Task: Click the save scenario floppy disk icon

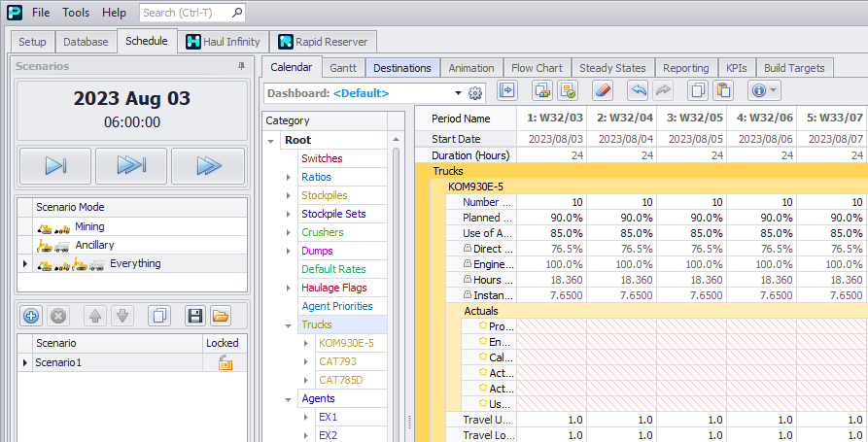Action: 194,316
